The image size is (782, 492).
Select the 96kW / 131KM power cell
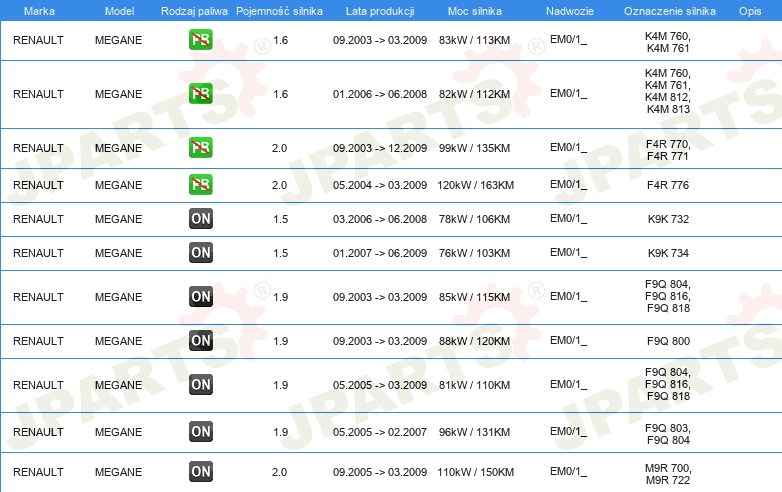(x=474, y=432)
